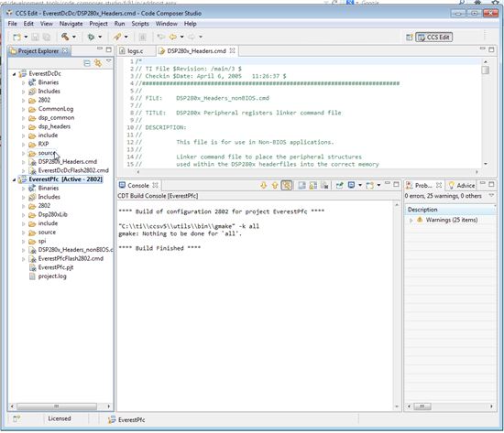Click the Build hammer icon
Screen dimensions: 504x433
coord(65,37)
